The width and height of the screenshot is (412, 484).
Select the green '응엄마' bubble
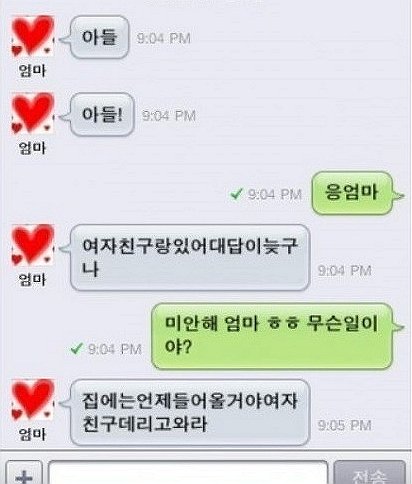point(352,193)
